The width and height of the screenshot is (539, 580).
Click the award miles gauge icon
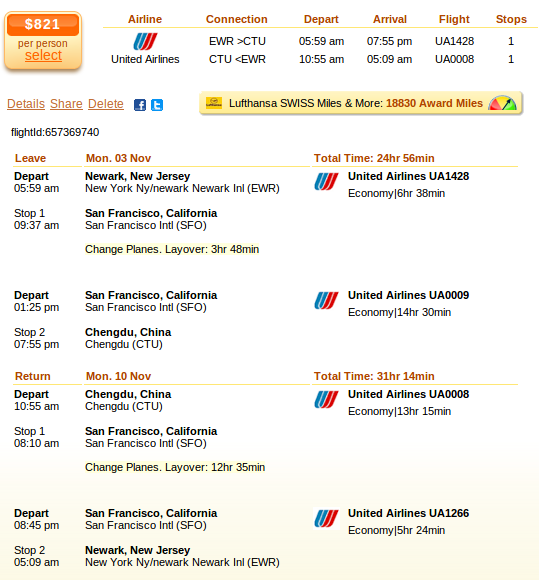(x=502, y=103)
